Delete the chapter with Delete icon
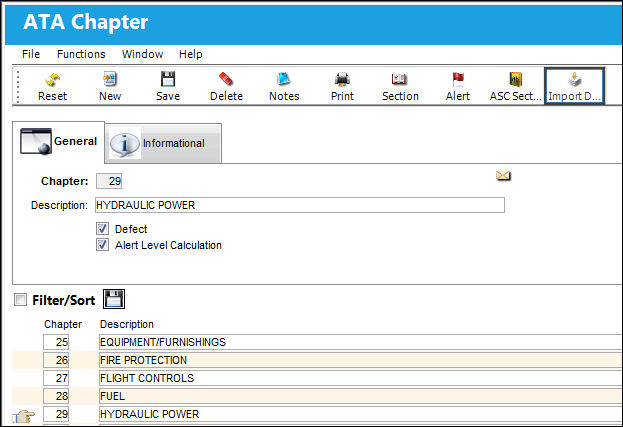 226,87
